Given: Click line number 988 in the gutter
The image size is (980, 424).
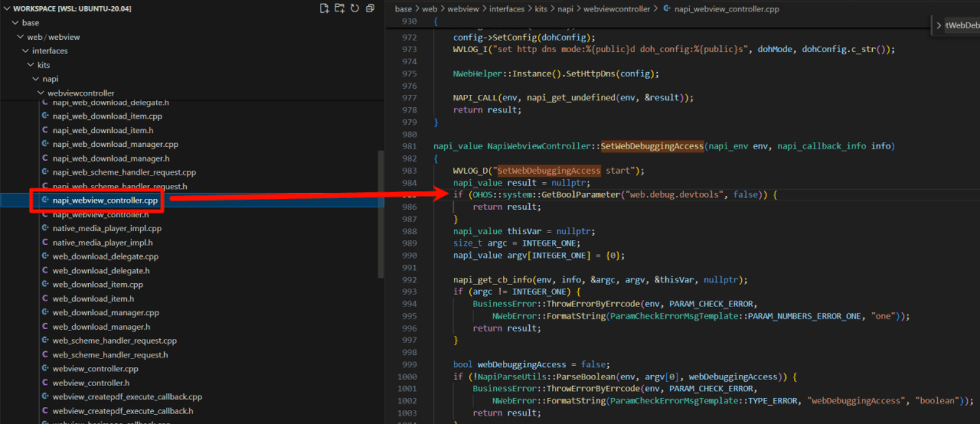Looking at the screenshot, I should point(410,231).
